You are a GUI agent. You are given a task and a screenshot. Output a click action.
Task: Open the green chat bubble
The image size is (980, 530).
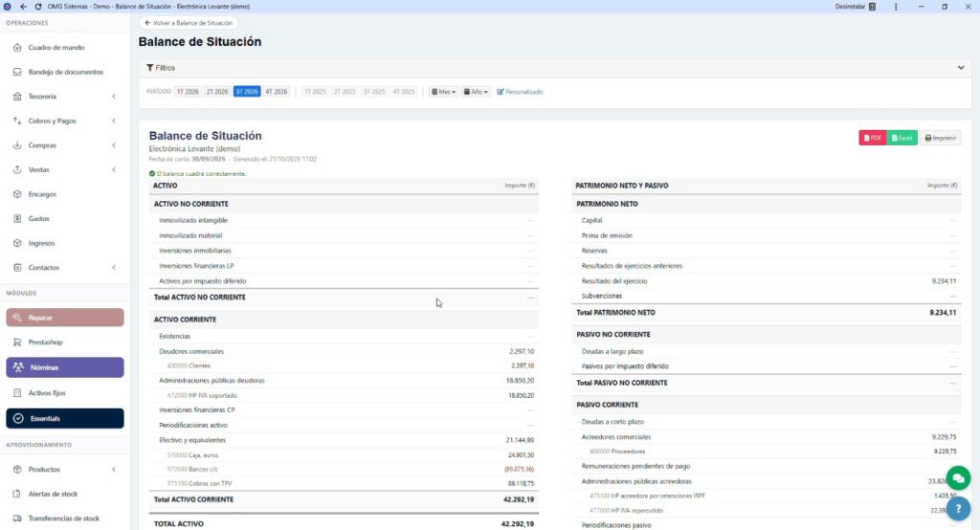[x=958, y=478]
